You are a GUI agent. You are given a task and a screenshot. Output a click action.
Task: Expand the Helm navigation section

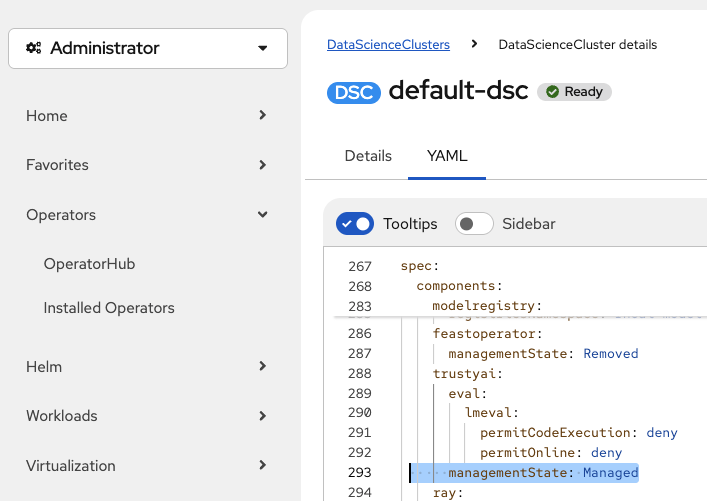pos(147,366)
